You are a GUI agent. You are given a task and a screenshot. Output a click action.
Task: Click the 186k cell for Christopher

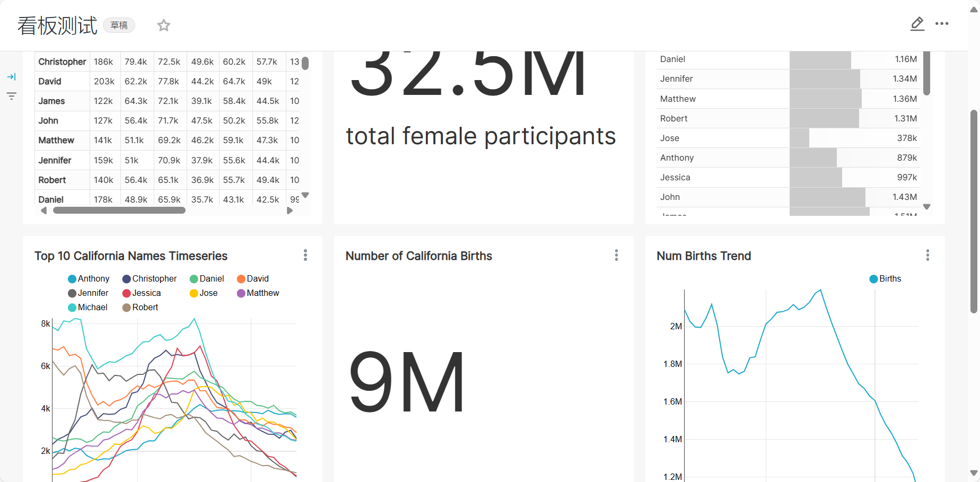click(x=105, y=62)
